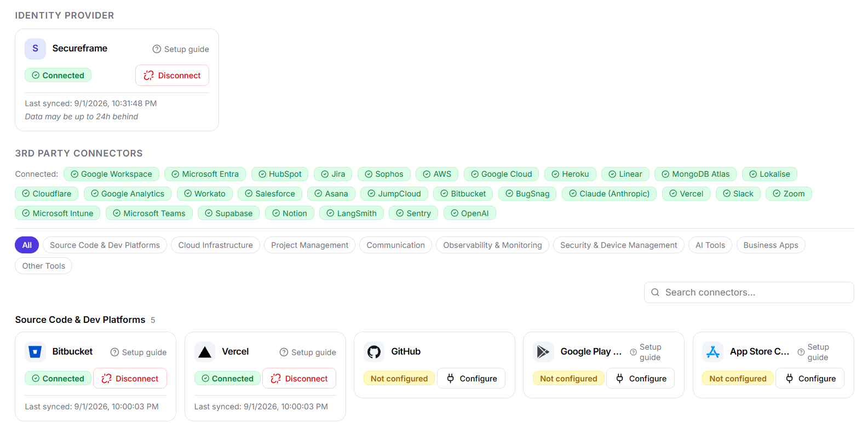
Task: Click the Data may be up to 24h behind note
Action: coord(82,117)
